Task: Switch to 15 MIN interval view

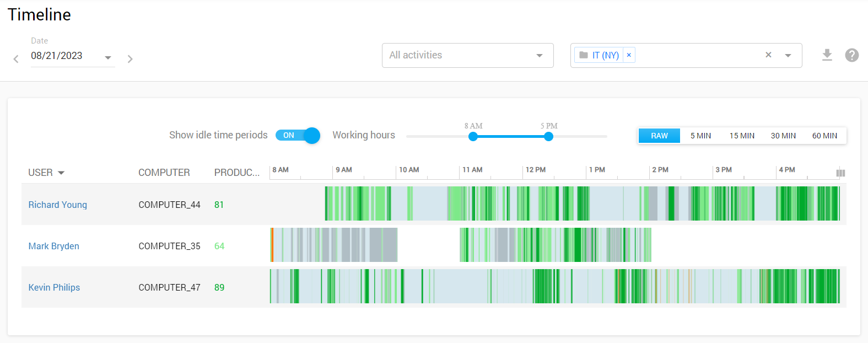Action: click(742, 136)
